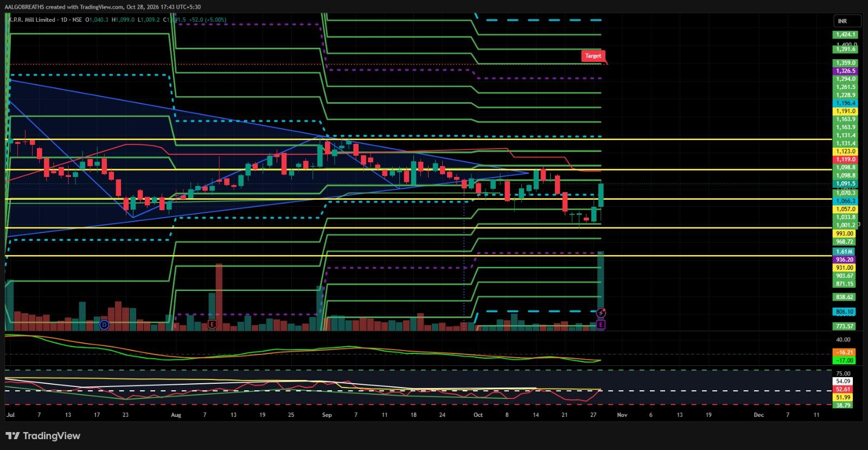
Task: Click the 1.61M volume label
Action: (844, 252)
